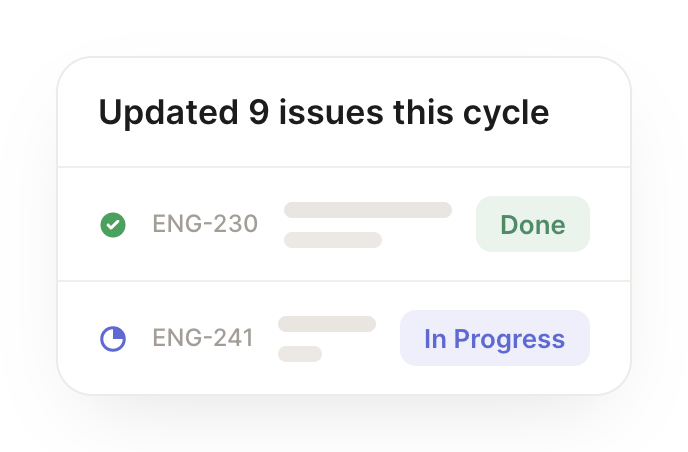
Task: Click the blue in-progress pie status icon
Action: (x=113, y=339)
